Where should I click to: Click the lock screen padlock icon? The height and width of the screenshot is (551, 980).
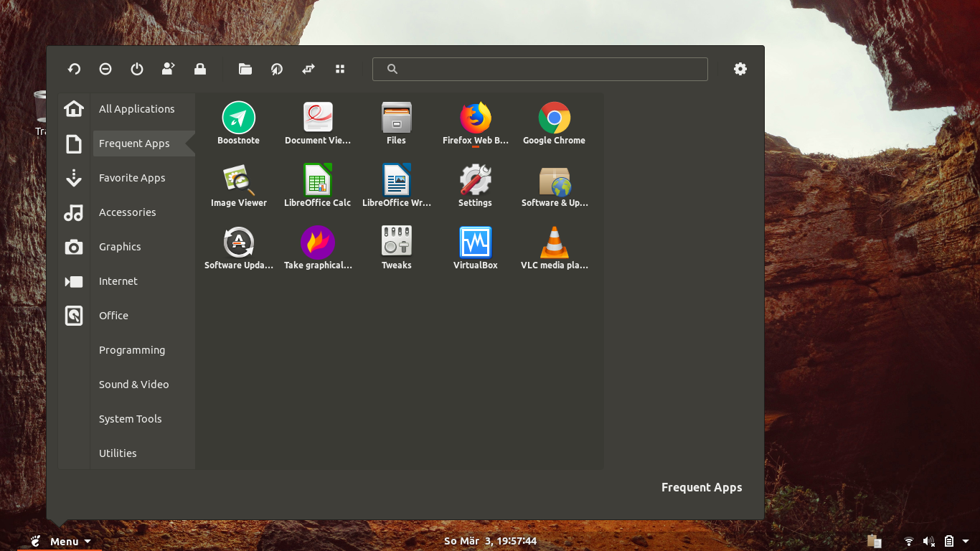(x=200, y=69)
